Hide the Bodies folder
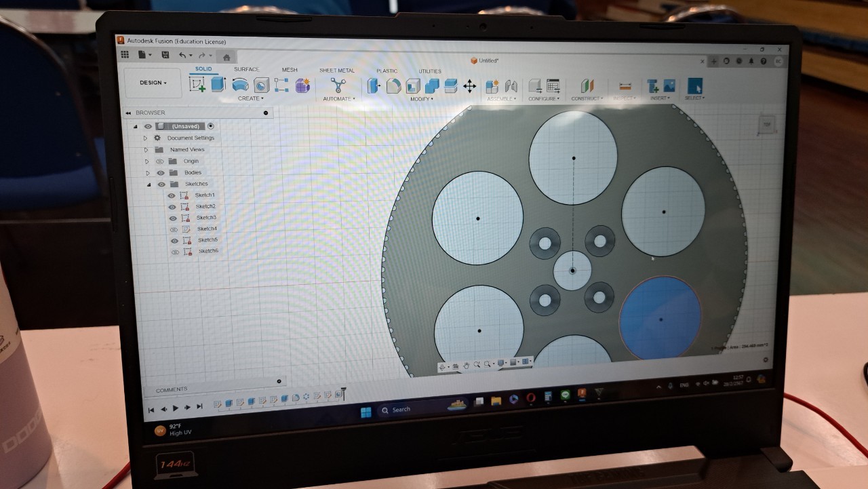Screen dimensions: 868x489 pos(161,173)
